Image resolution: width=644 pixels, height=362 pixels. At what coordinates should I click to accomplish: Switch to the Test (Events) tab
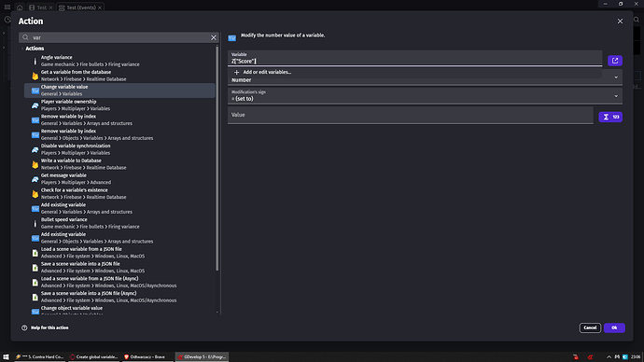pos(80,7)
